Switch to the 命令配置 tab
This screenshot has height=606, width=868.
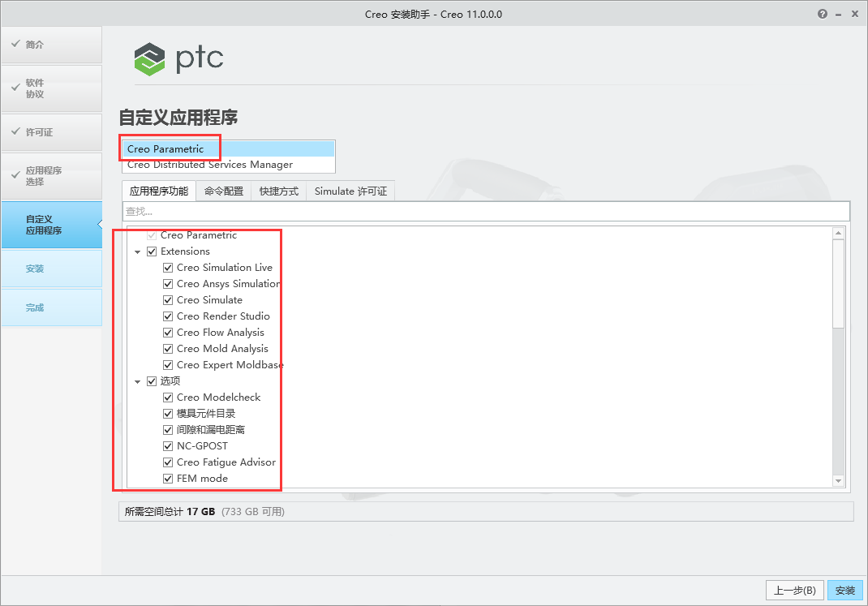coord(222,191)
